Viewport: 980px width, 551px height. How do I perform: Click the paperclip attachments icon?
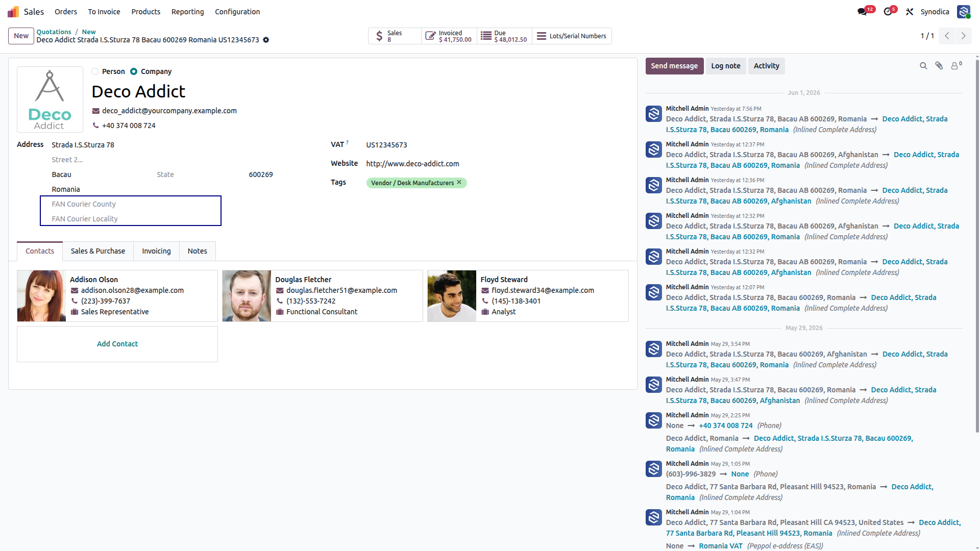point(939,66)
